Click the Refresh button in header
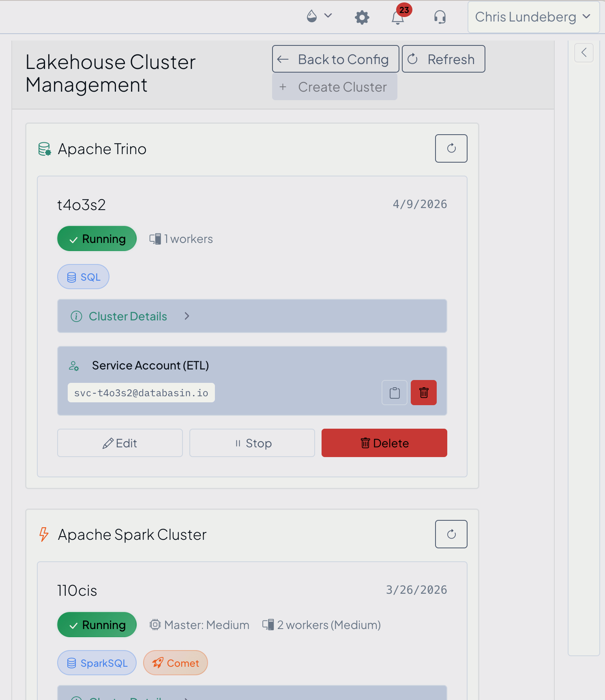 [443, 59]
